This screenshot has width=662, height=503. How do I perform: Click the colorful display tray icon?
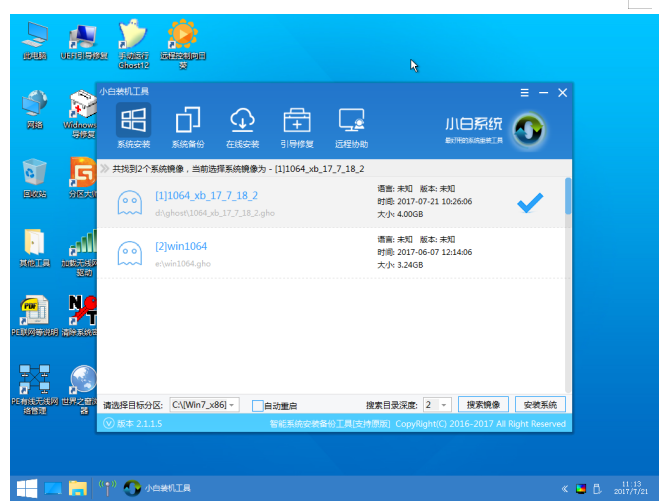pos(581,489)
